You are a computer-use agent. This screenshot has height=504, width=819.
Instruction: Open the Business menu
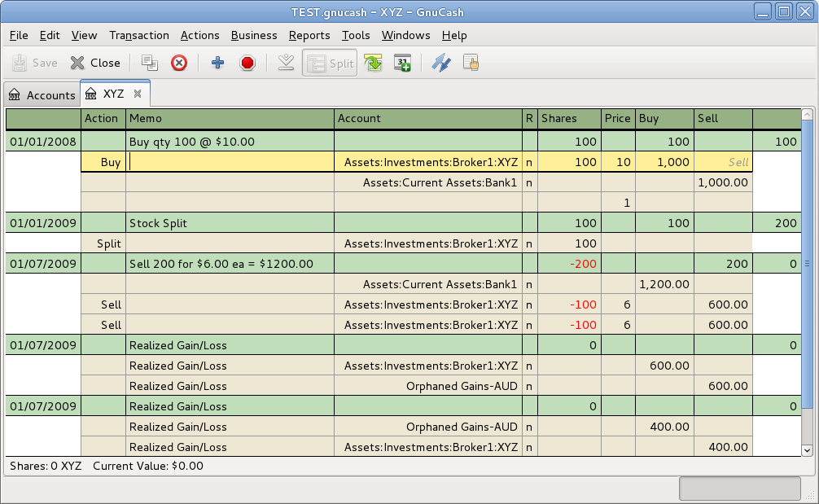pyautogui.click(x=254, y=35)
